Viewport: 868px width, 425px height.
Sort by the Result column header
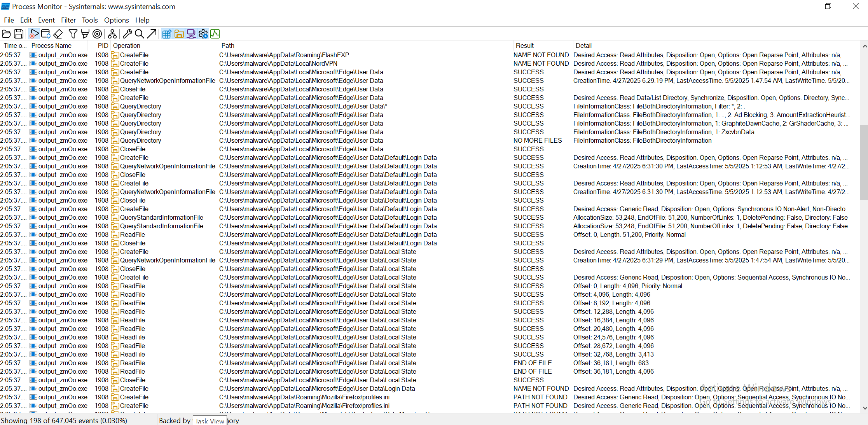pyautogui.click(x=543, y=45)
